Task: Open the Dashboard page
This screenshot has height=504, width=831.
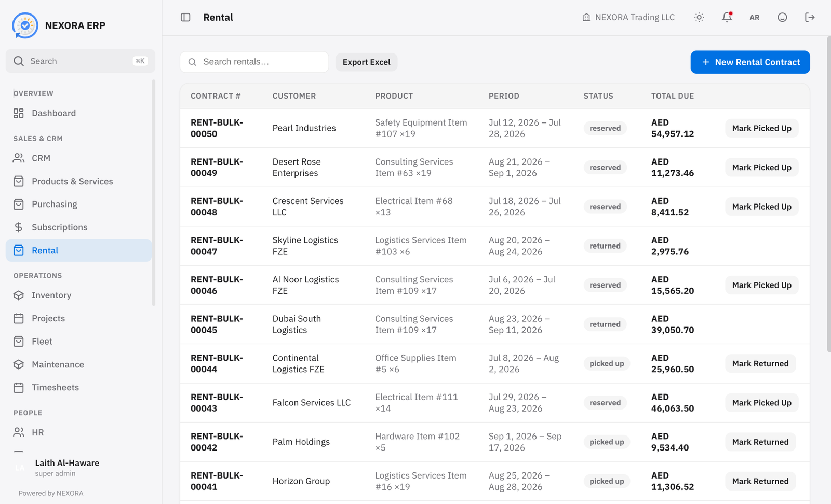Action: point(79,113)
